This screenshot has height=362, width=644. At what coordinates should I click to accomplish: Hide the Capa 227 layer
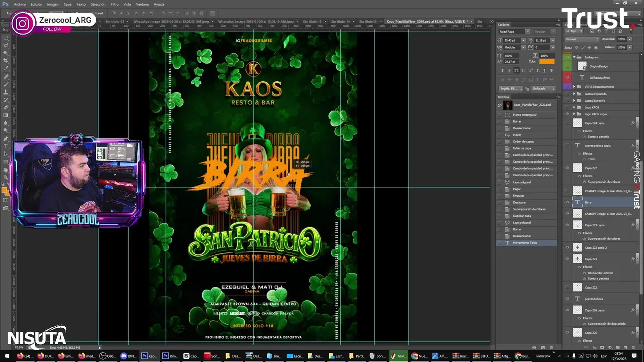click(x=567, y=168)
